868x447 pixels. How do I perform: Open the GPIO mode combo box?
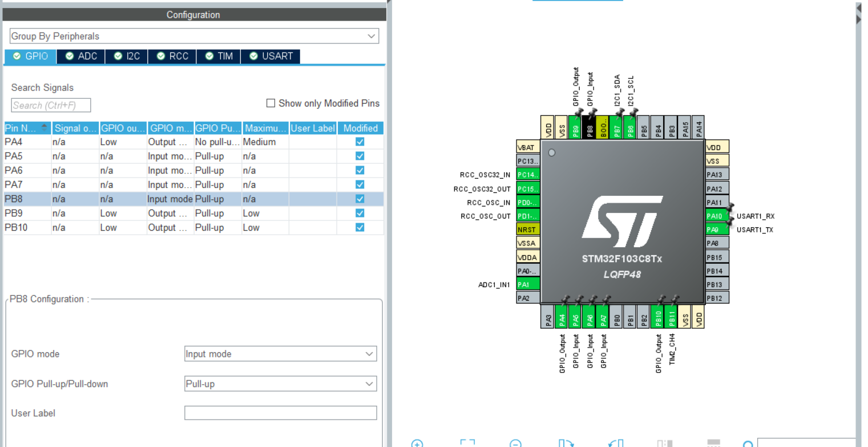(x=280, y=354)
